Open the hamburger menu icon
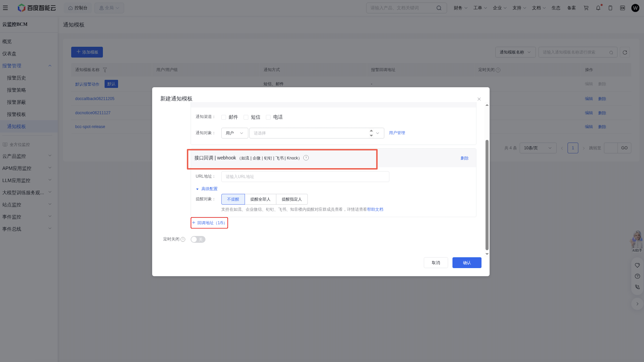The height and width of the screenshot is (362, 644). 5,8
